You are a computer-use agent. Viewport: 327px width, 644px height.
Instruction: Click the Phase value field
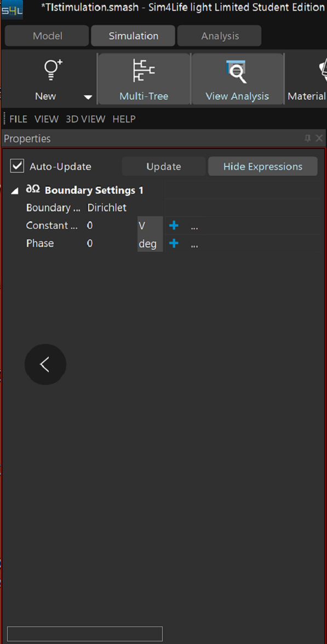point(111,243)
